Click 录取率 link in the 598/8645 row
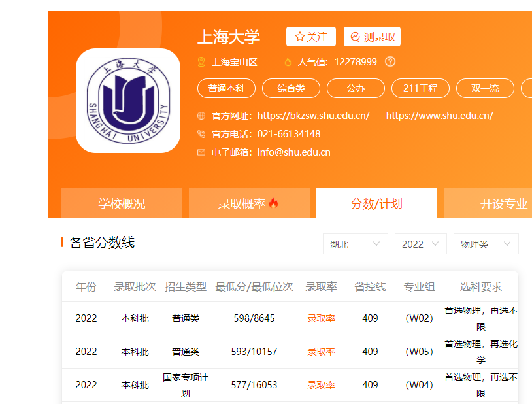The image size is (532, 404). pyautogui.click(x=321, y=318)
